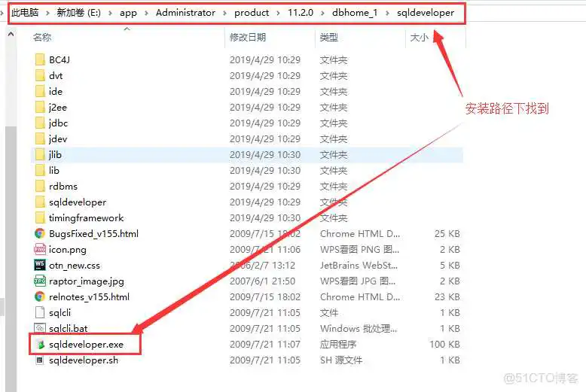Expand chevron after 11.2.0 breadcrumb
586x392 pixels.
click(322, 13)
